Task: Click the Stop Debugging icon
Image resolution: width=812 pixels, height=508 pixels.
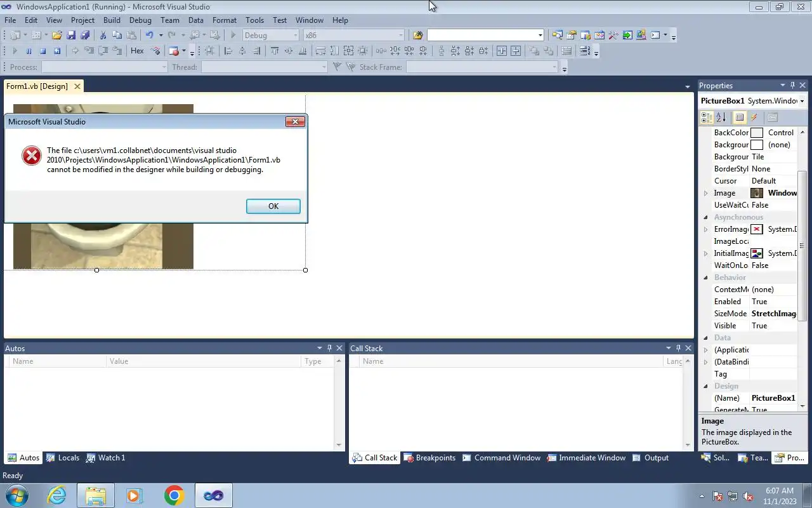Action: pyautogui.click(x=43, y=51)
